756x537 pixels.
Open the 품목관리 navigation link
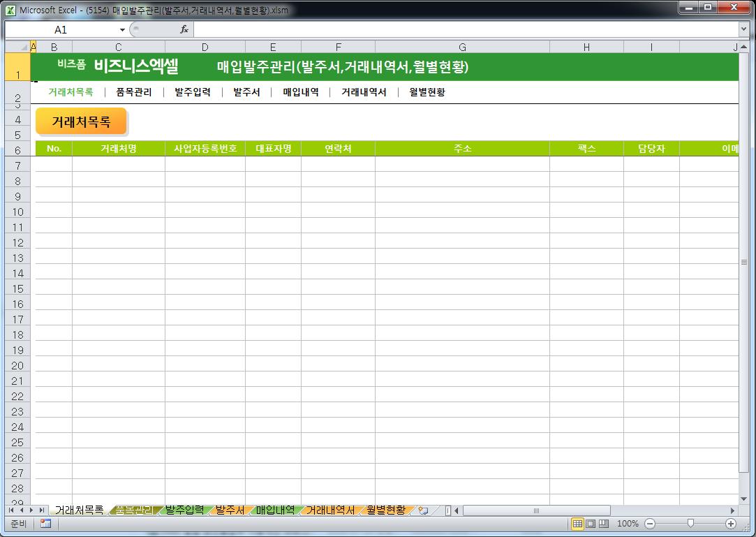tap(133, 92)
